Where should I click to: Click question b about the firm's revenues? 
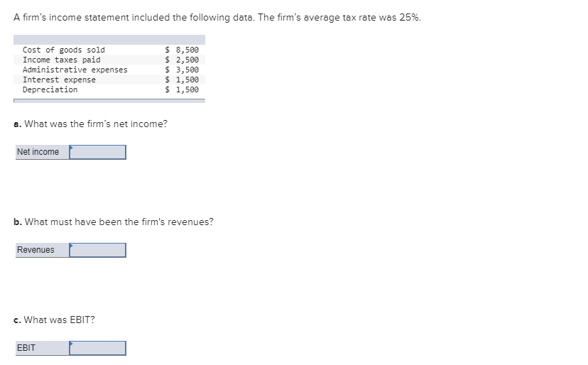point(114,222)
